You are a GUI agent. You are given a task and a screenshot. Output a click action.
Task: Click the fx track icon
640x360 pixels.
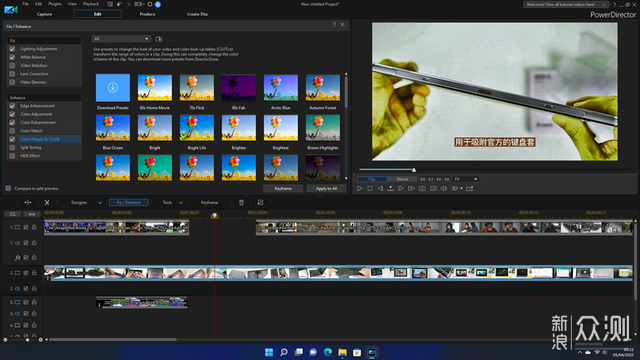[18, 258]
